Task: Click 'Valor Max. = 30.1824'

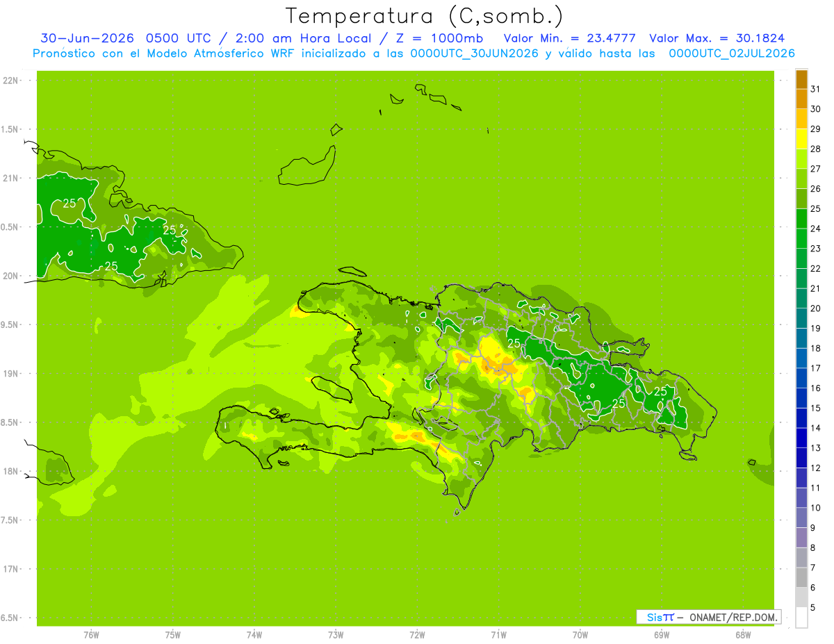Action: click(717, 38)
